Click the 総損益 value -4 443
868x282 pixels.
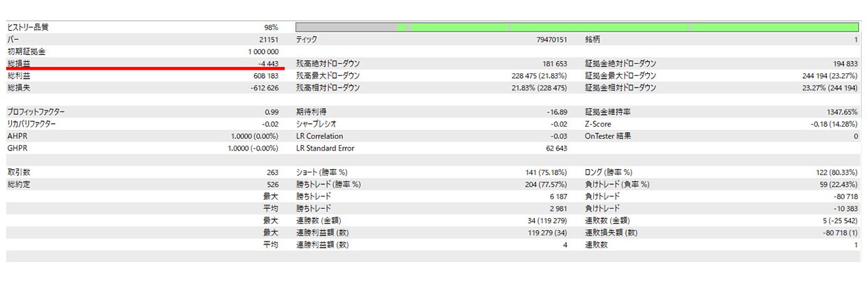pyautogui.click(x=267, y=64)
